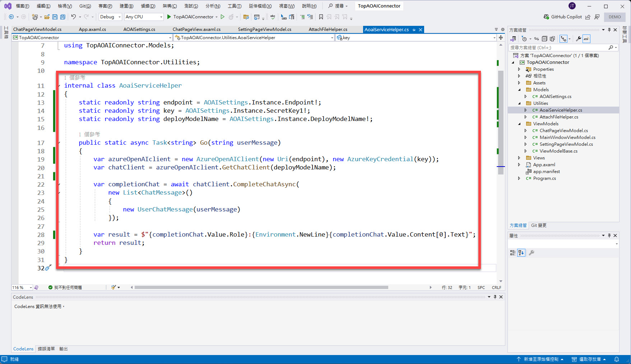The width and height of the screenshot is (631, 364).
Task: Toggle auto-hide pin of Solution Explorer panel
Action: pyautogui.click(x=609, y=30)
